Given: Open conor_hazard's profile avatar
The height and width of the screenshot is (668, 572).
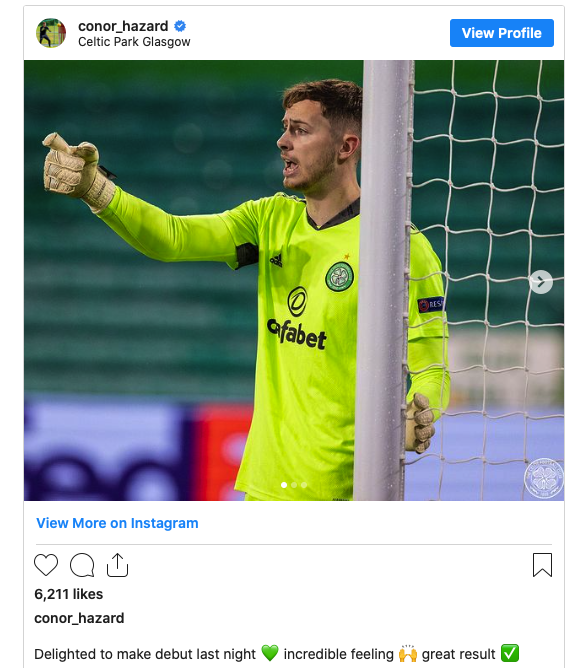Looking at the screenshot, I should (51, 33).
